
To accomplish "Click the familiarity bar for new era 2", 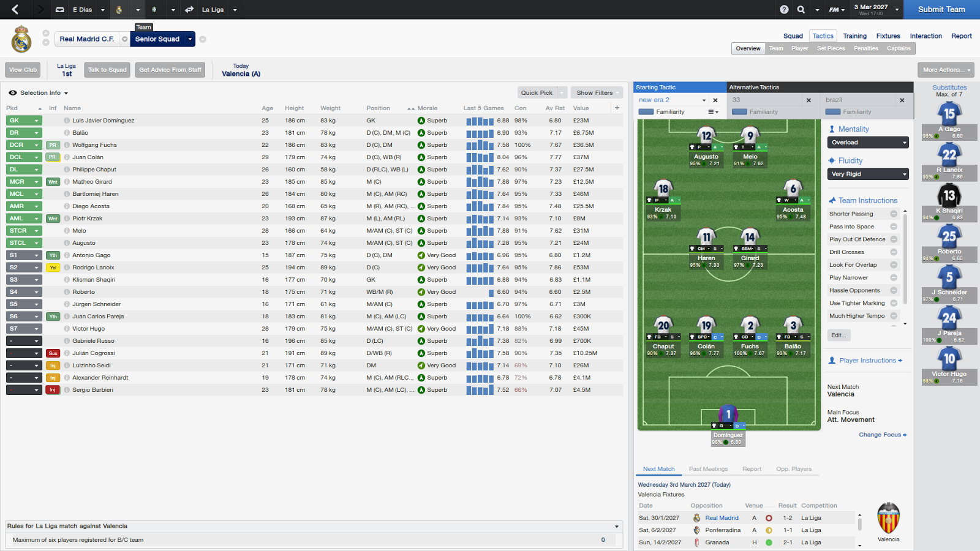I will click(x=646, y=112).
